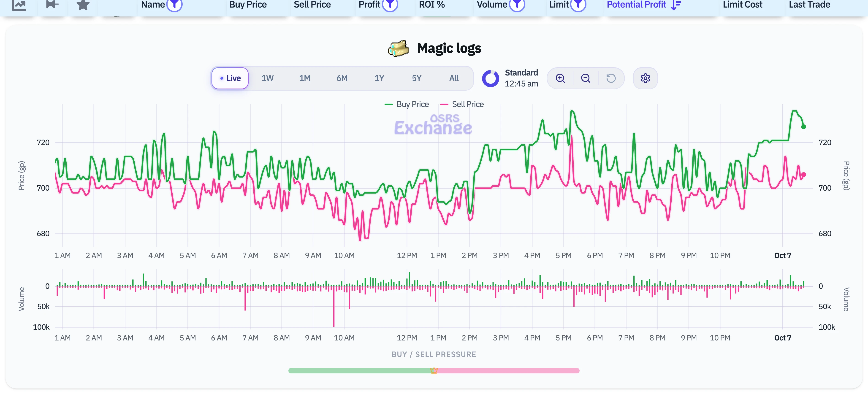Image resolution: width=868 pixels, height=394 pixels.
Task: Zoom out on the price chart
Action: (x=586, y=78)
